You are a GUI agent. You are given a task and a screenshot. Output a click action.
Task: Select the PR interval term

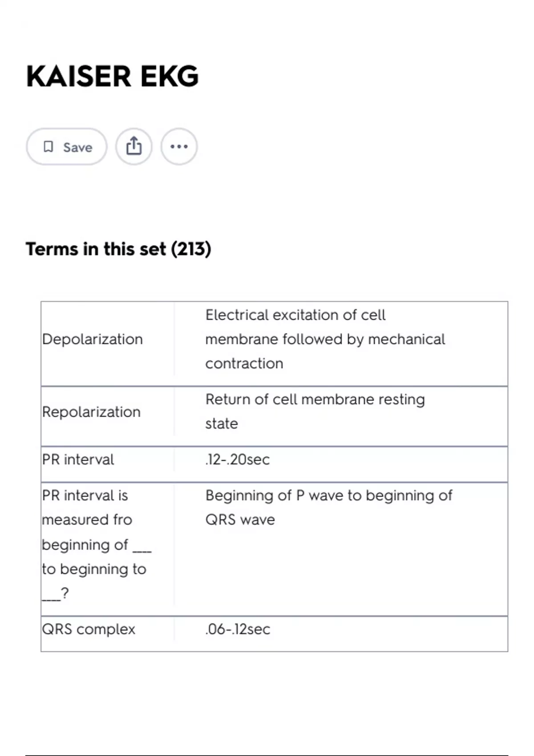point(77,459)
